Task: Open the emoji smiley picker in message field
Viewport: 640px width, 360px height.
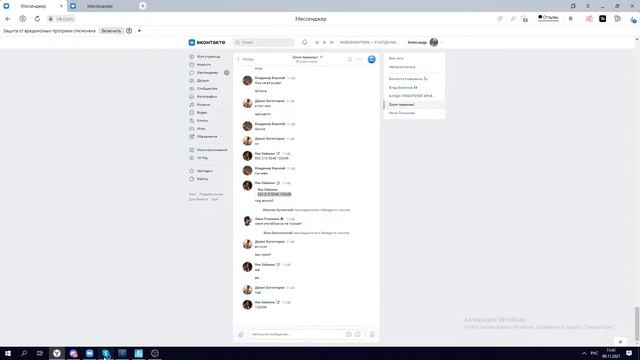Action: [x=358, y=334]
